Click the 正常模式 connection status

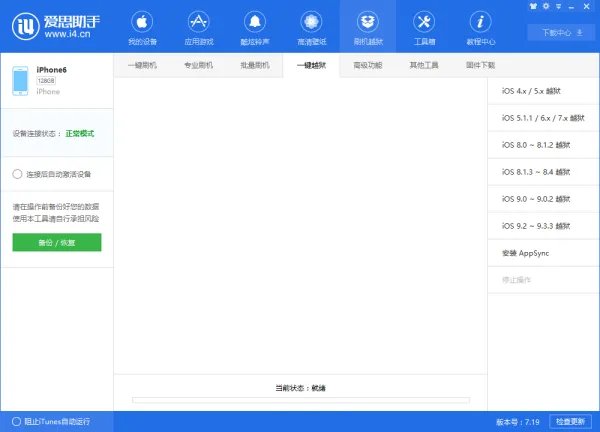tap(80, 134)
